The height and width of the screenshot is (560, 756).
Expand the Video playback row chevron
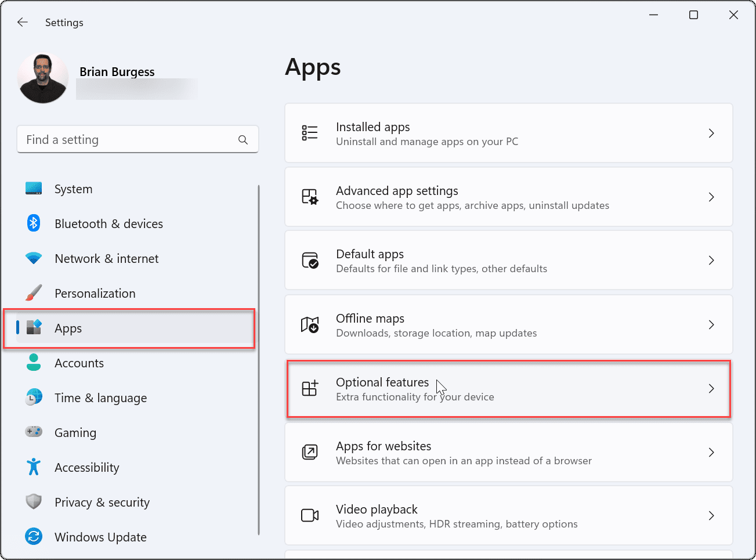pyautogui.click(x=711, y=515)
